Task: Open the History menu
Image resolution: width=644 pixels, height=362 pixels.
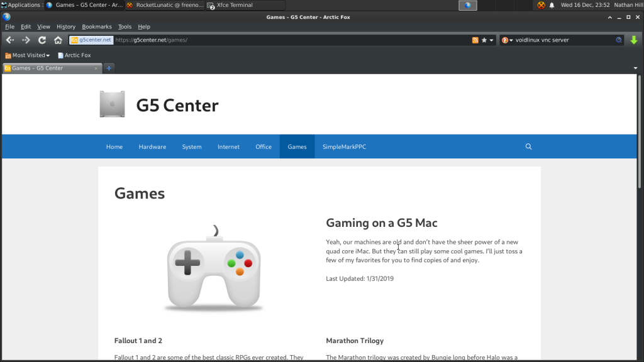Action: tap(66, 26)
